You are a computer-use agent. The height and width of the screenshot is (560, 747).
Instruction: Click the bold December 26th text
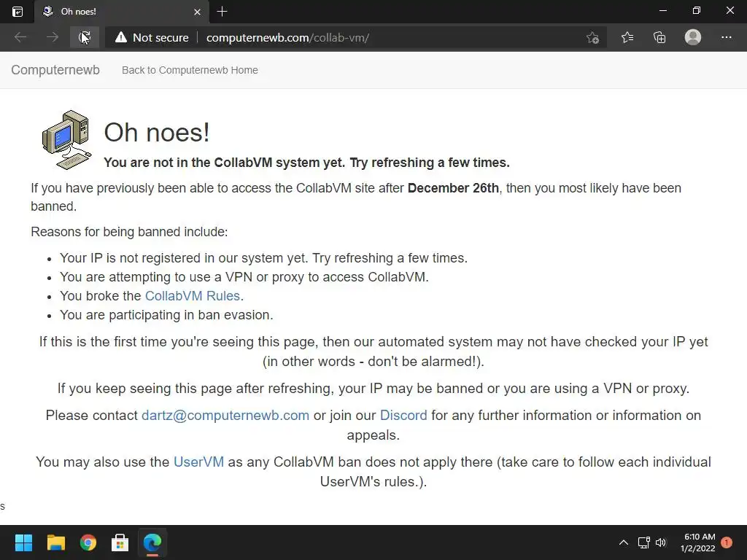[453, 188]
